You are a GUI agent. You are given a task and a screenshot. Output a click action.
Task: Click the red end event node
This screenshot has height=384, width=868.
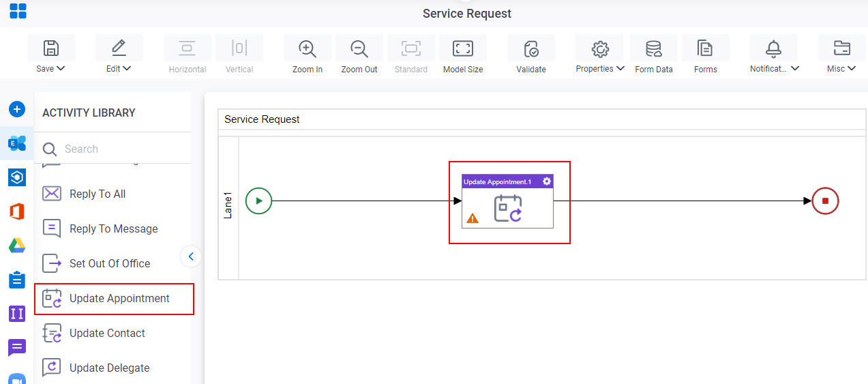pyautogui.click(x=825, y=201)
